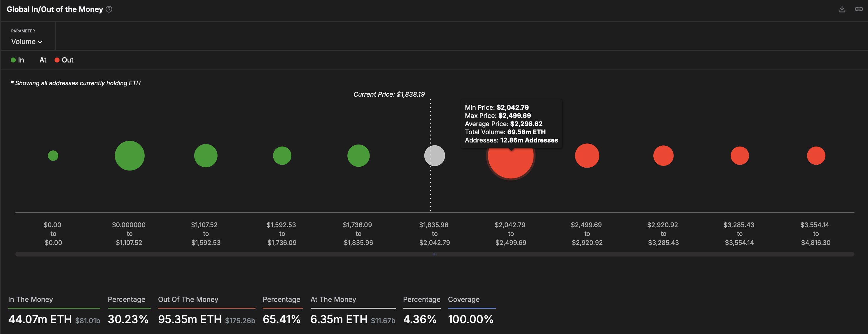Click the horizontal range scrollbar handle
Screen dimensions: 868x334
(x=434, y=254)
